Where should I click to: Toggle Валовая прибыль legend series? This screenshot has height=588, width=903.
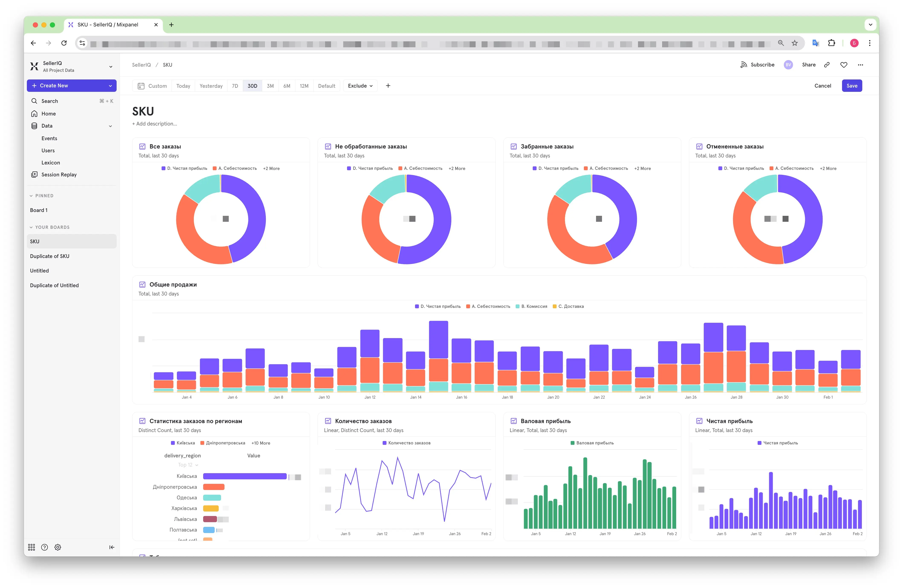pos(592,443)
